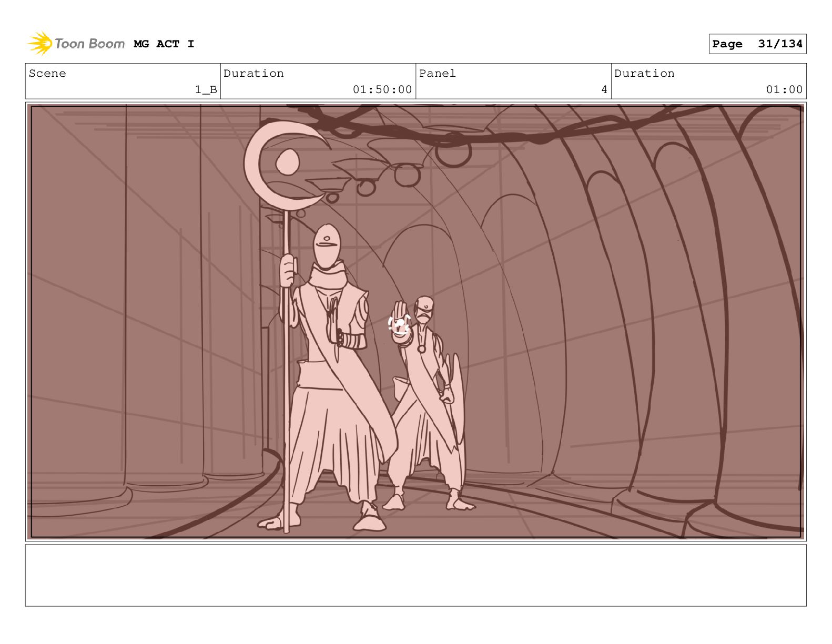Click the Toon Boom starburst logo icon
The width and height of the screenshot is (832, 644).
click(39, 44)
